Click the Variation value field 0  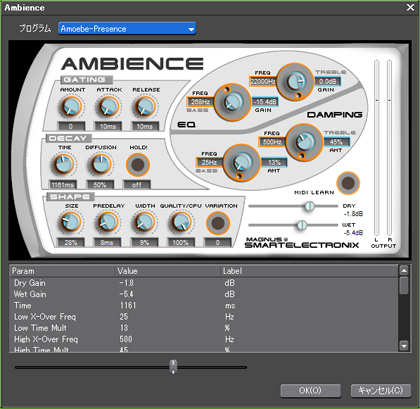tap(218, 242)
